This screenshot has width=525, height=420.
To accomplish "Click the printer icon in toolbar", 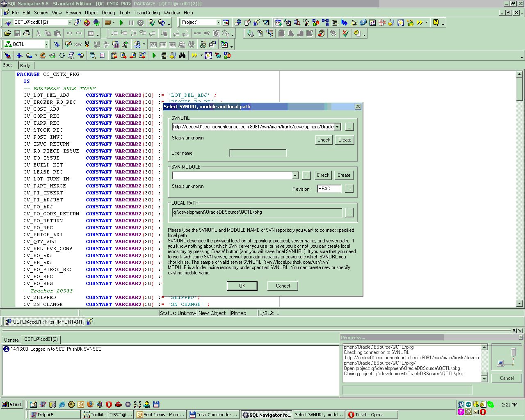I will coord(27,33).
